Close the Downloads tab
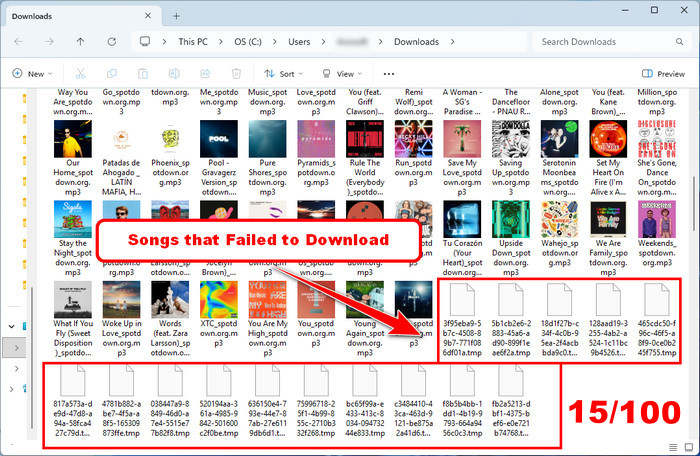 coord(148,16)
